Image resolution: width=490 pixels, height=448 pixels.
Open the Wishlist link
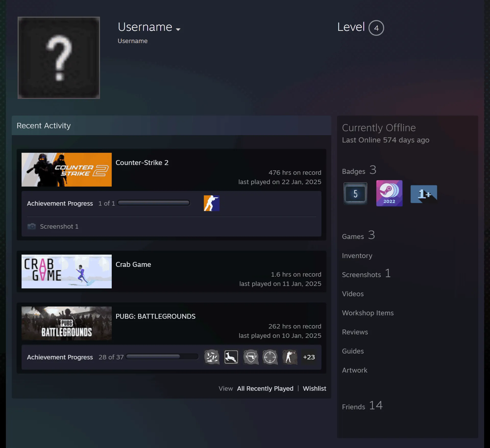[314, 389]
